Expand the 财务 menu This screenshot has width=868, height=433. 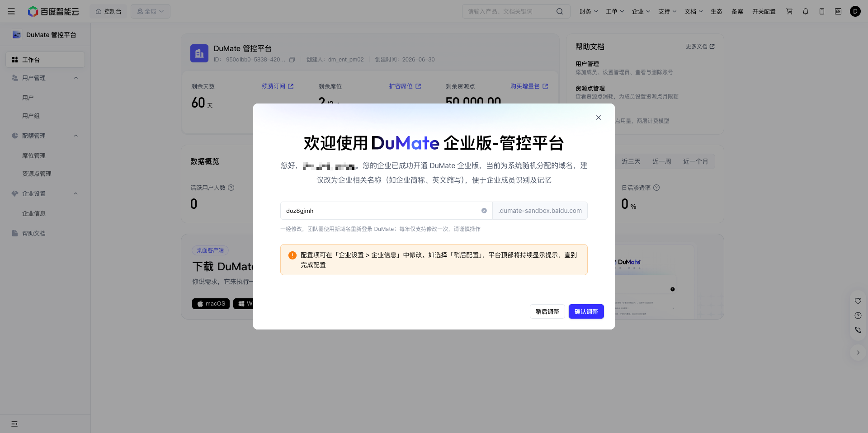pyautogui.click(x=589, y=11)
